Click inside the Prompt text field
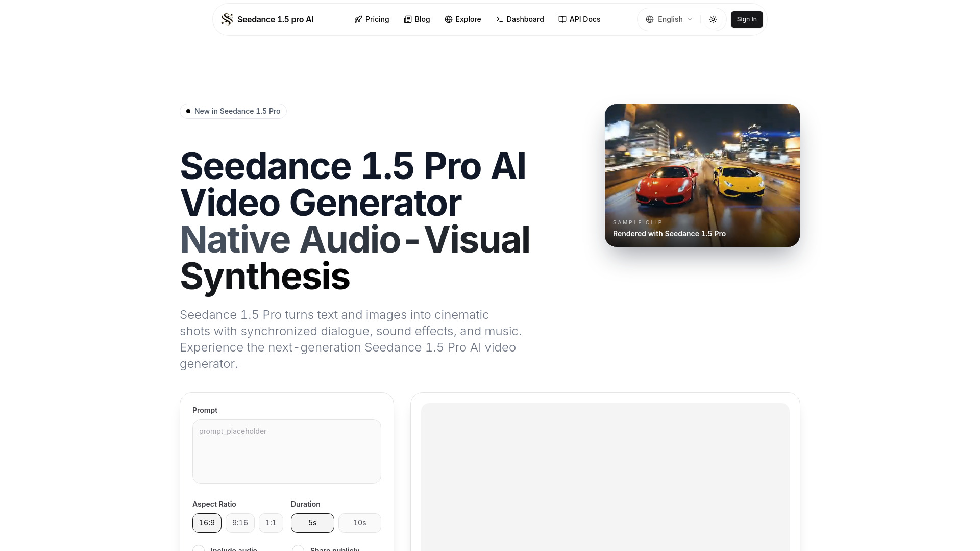 click(x=286, y=451)
